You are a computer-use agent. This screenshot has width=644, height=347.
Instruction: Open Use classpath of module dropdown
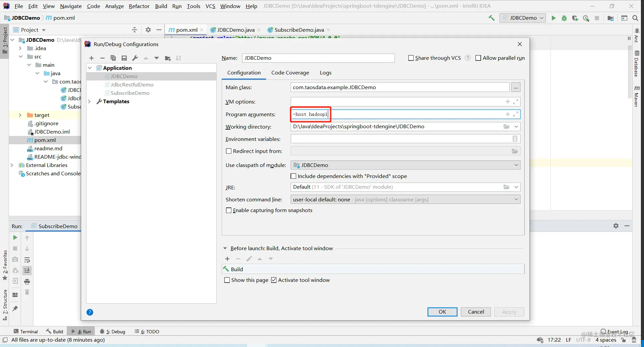coord(405,165)
